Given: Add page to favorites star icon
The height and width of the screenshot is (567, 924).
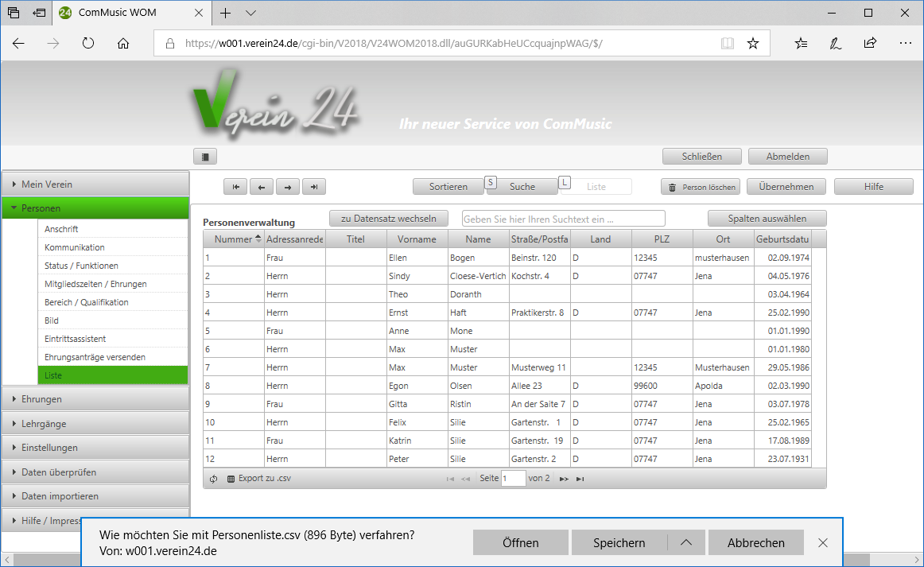Looking at the screenshot, I should click(752, 43).
